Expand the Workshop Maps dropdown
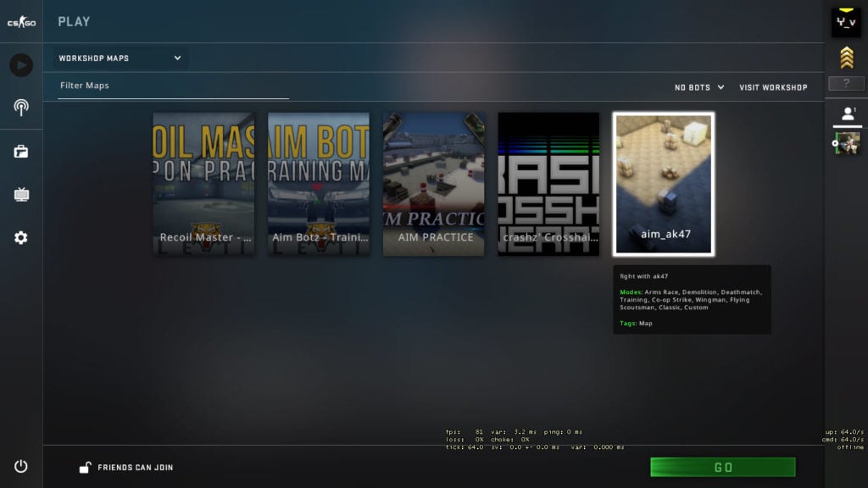 click(120, 58)
